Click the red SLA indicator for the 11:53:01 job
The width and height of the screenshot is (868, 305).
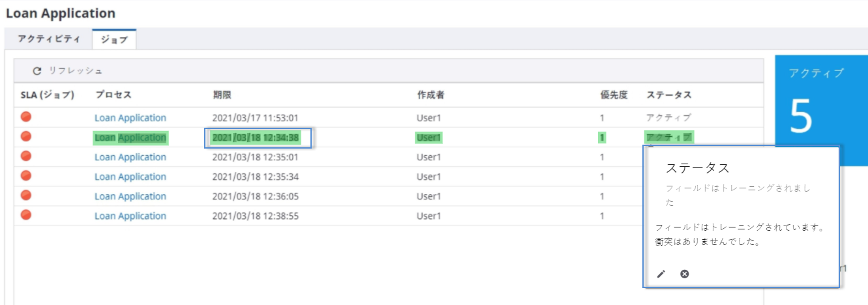click(26, 117)
